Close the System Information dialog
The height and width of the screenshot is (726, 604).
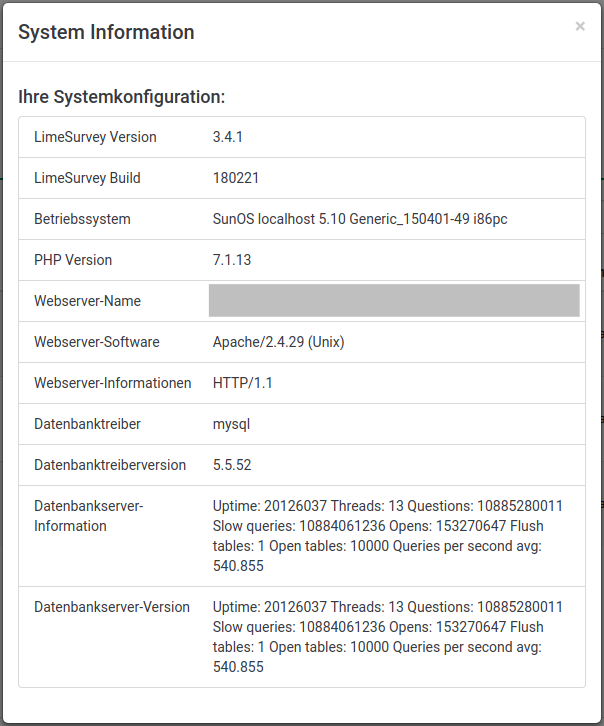(580, 27)
